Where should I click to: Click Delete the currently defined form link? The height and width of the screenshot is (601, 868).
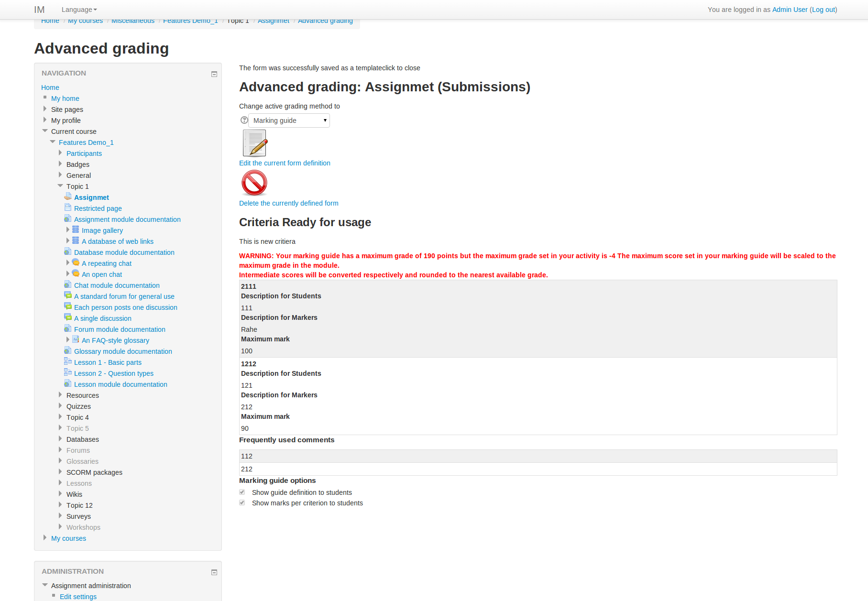289,203
